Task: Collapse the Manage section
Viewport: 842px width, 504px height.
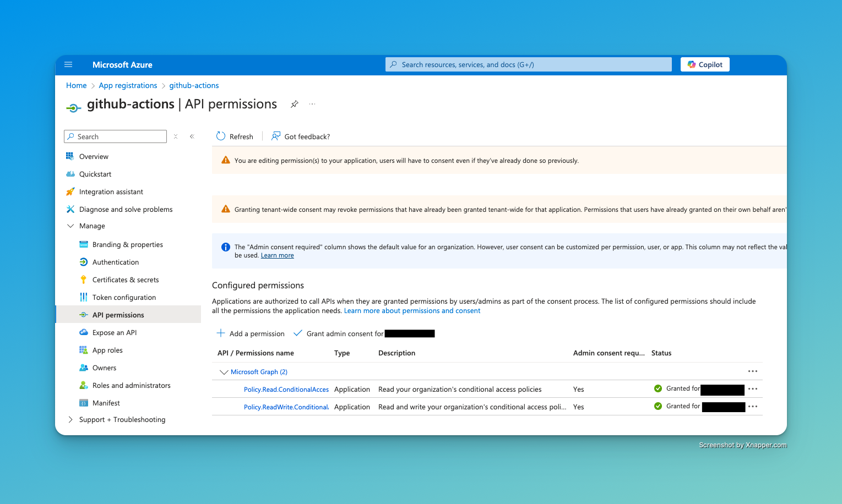Action: pos(70,226)
